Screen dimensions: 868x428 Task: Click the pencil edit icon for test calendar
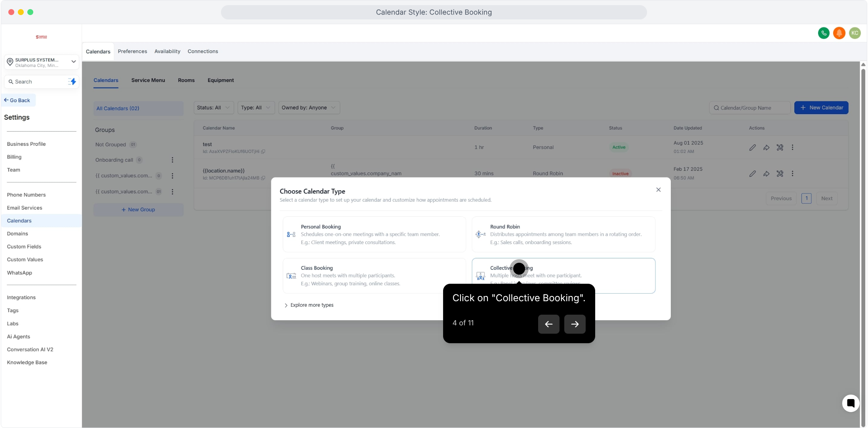[x=752, y=147]
